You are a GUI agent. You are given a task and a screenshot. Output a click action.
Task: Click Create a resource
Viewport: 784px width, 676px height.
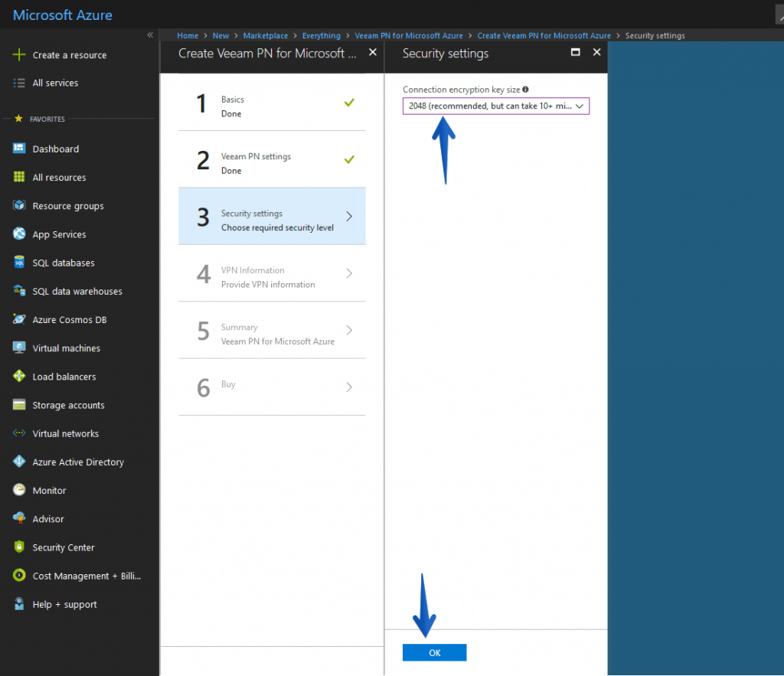click(69, 55)
